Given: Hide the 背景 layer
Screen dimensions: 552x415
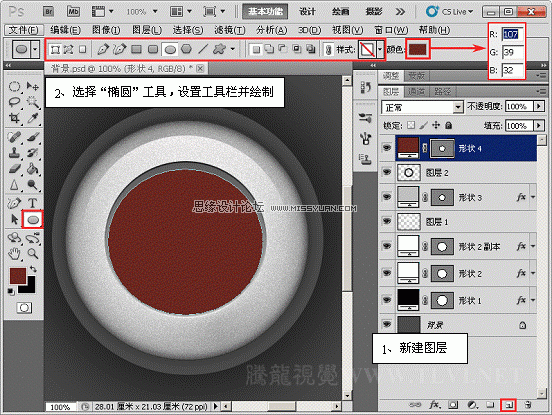Looking at the screenshot, I should pos(387,324).
